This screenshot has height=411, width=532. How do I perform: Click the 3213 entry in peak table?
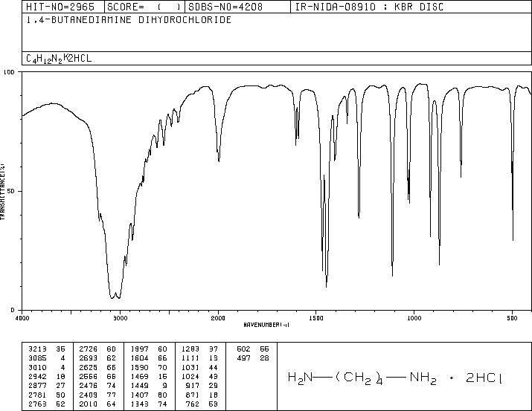pos(38,349)
